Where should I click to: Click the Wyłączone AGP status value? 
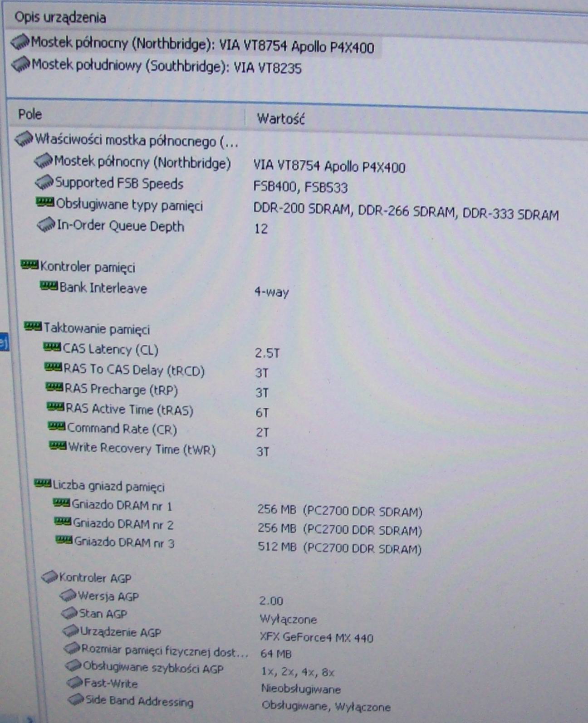[x=288, y=619]
